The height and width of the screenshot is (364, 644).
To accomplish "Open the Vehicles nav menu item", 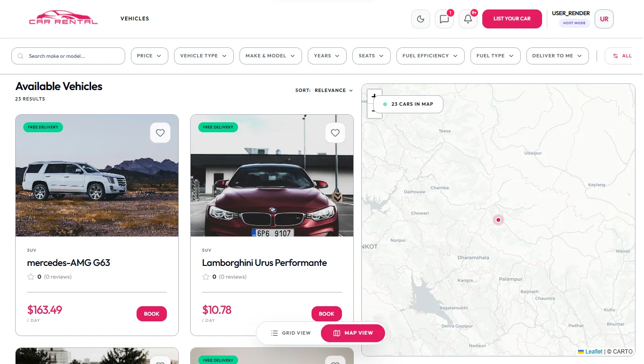I will (x=135, y=18).
